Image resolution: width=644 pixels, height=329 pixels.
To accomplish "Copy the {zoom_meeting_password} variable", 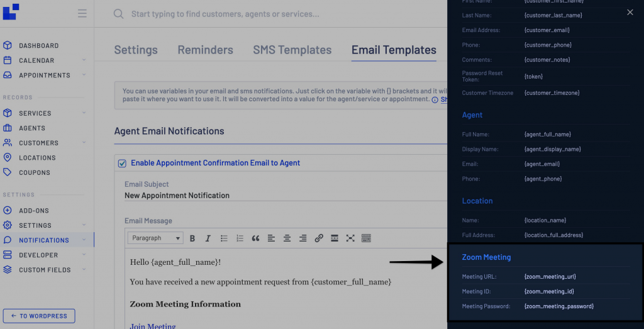I will point(558,306).
